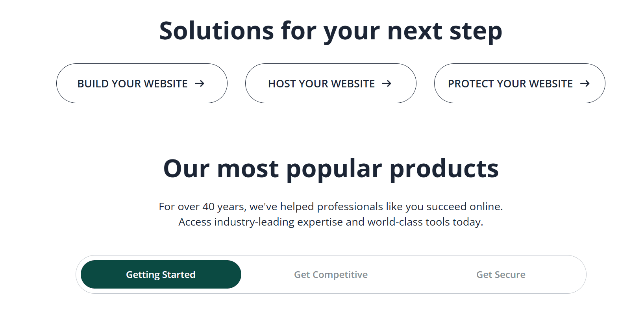644x311 pixels.
Task: Click the Get Competitive label text
Action: (331, 274)
